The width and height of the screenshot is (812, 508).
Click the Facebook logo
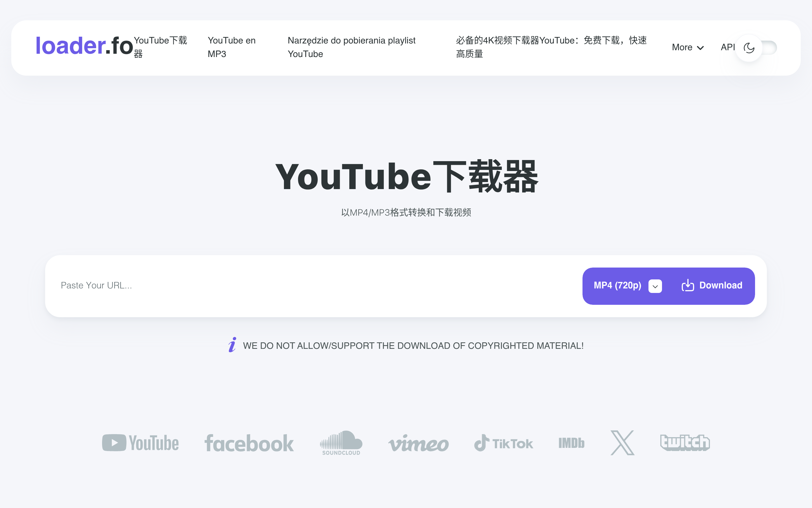(x=249, y=443)
